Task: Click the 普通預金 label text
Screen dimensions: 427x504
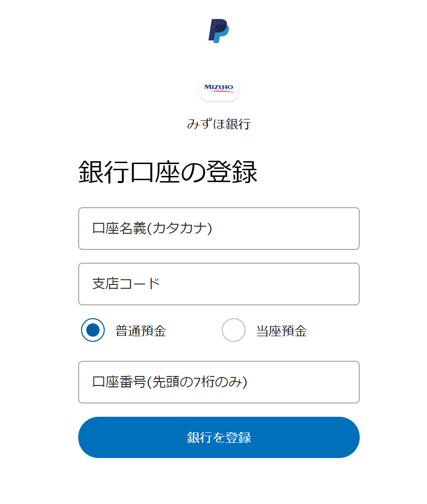Action: 141,331
